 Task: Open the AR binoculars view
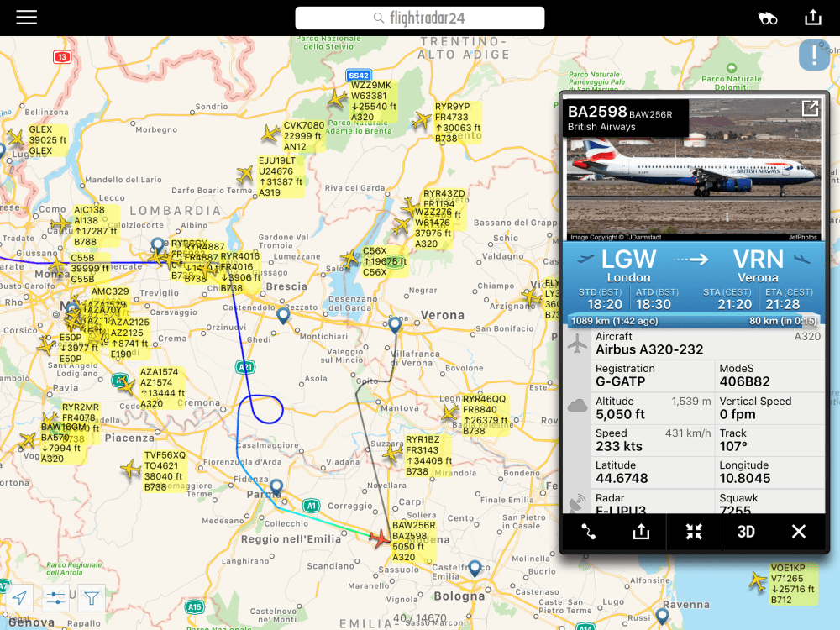click(x=767, y=18)
